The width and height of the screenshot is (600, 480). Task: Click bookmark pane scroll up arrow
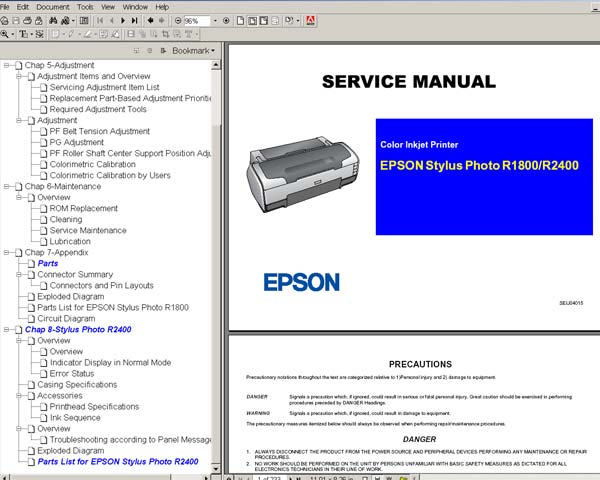pos(216,65)
